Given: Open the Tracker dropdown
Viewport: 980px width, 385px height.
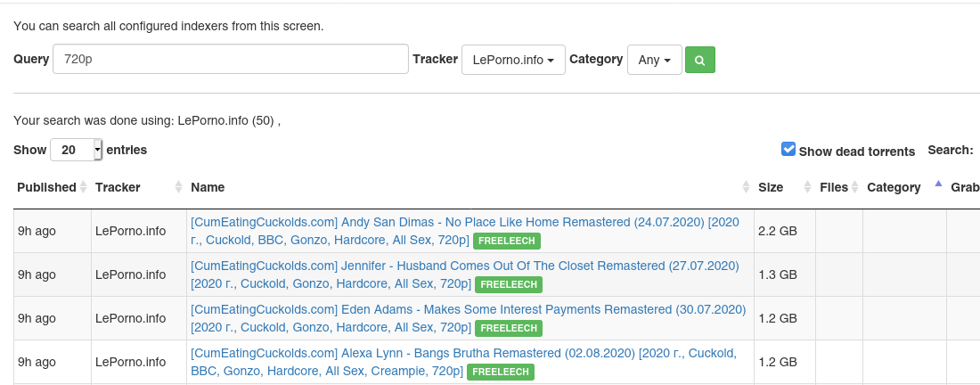Looking at the screenshot, I should [513, 60].
